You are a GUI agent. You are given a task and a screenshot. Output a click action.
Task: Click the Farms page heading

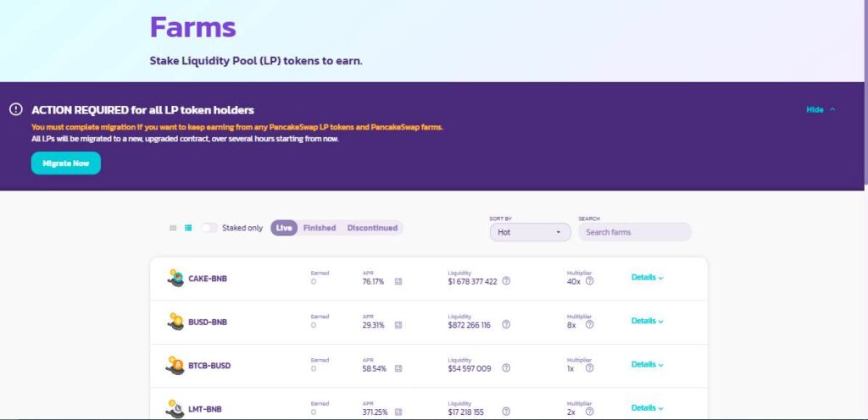tap(192, 26)
